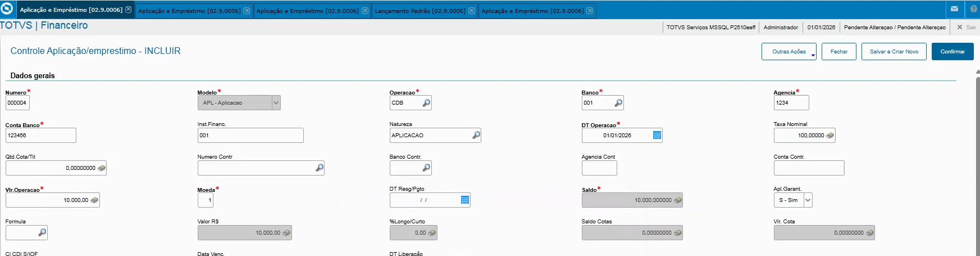
Task: Focus the Numero input field
Action: 17,103
